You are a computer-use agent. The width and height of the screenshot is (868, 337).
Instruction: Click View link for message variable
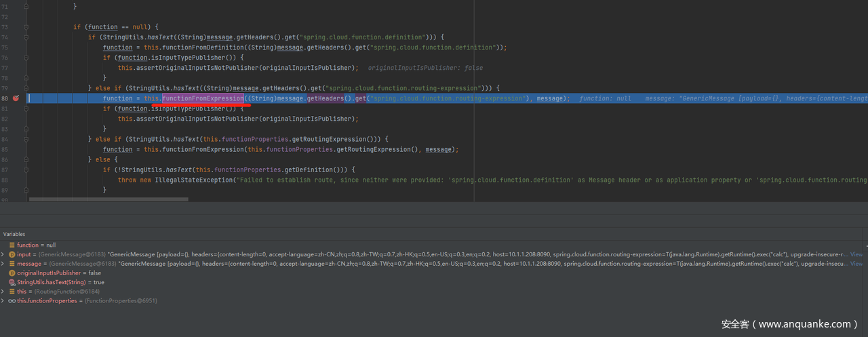click(856, 264)
